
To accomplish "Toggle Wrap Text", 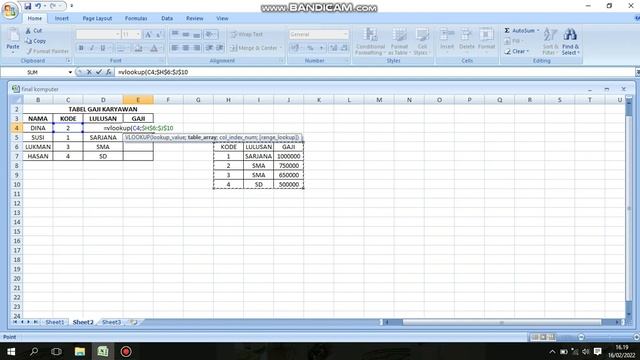I will click(x=247, y=34).
